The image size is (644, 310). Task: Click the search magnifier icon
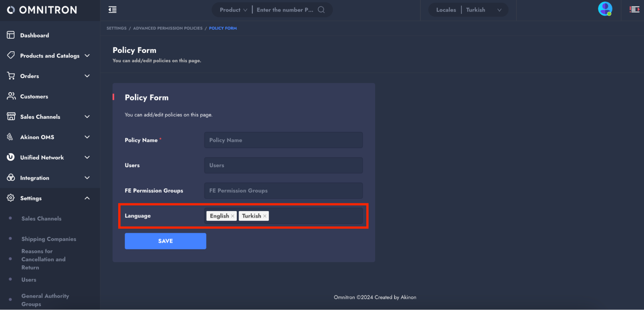(321, 10)
